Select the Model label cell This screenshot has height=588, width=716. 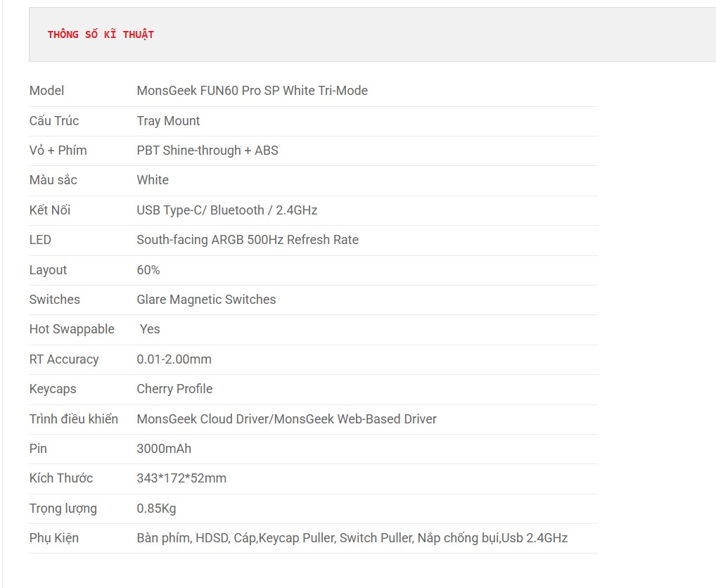point(46,91)
